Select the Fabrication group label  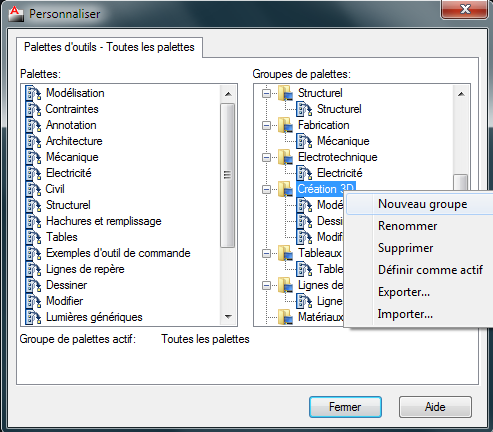(324, 125)
